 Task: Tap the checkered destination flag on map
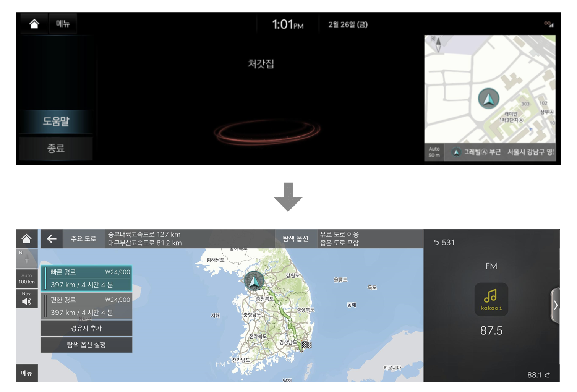(306, 345)
